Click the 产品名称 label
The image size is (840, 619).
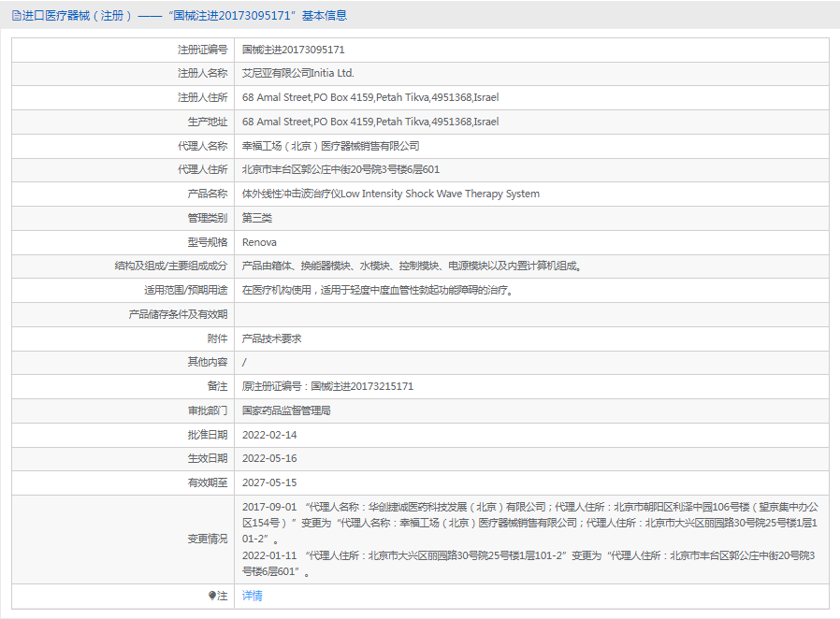click(x=208, y=194)
